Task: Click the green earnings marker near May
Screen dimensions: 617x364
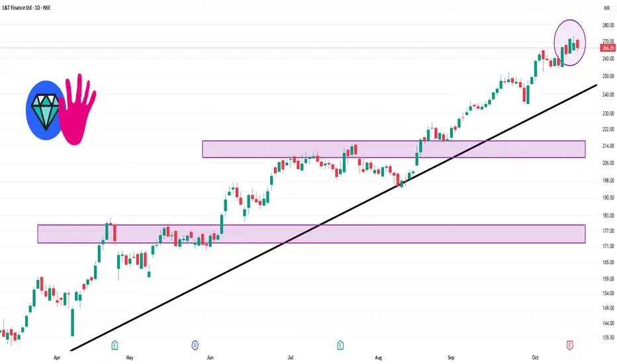Action: 115,345
